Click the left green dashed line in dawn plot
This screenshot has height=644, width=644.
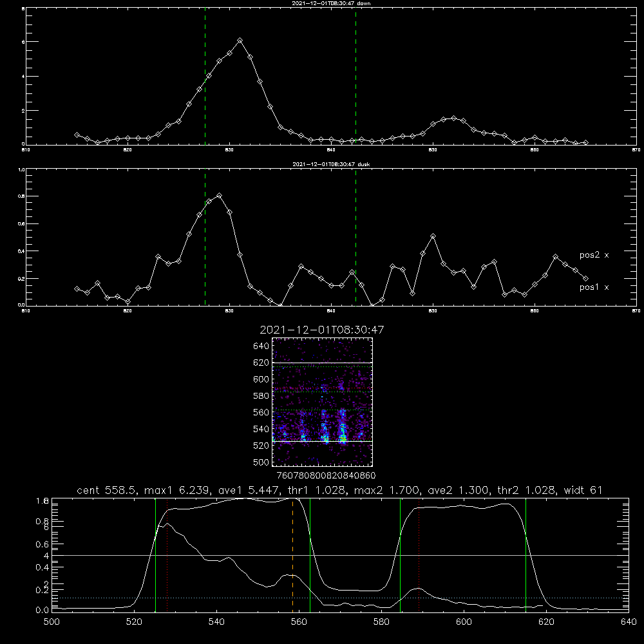(x=205, y=76)
